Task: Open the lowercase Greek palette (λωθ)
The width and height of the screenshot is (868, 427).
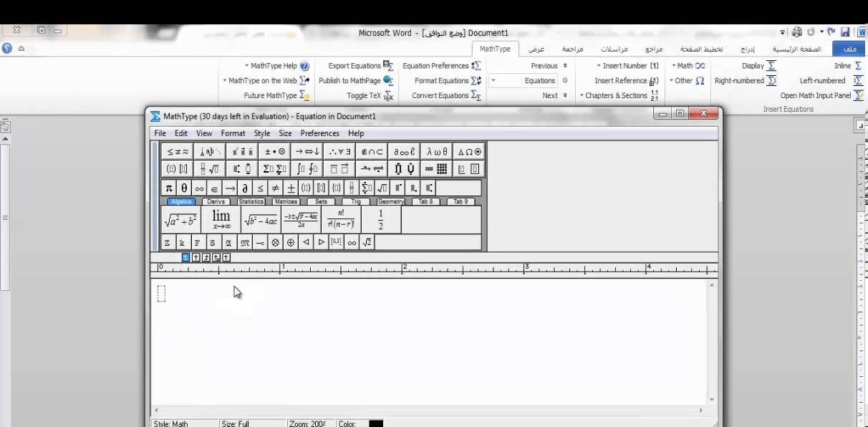Action: point(437,151)
